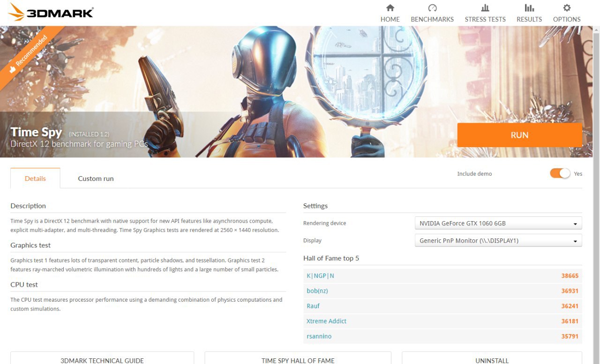600x364 pixels.
Task: Click the HOME menu label
Action: (x=390, y=19)
